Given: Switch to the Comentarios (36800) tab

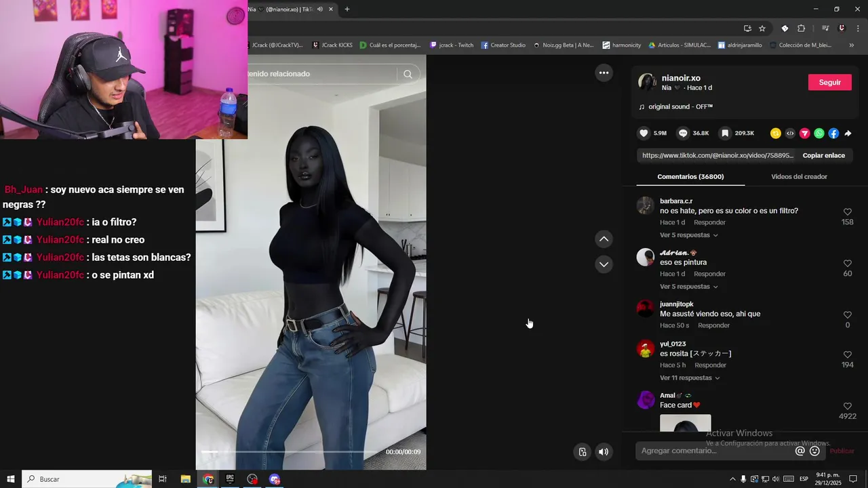Looking at the screenshot, I should [x=690, y=177].
